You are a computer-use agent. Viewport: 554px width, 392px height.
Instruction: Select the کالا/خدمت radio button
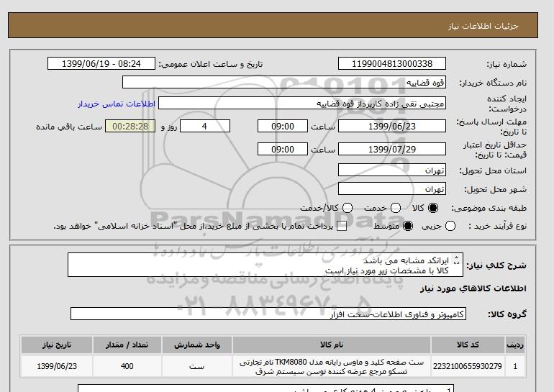(348, 208)
